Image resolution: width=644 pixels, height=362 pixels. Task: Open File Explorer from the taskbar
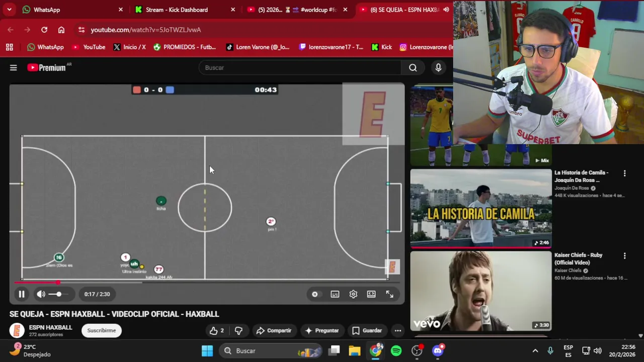click(x=355, y=350)
